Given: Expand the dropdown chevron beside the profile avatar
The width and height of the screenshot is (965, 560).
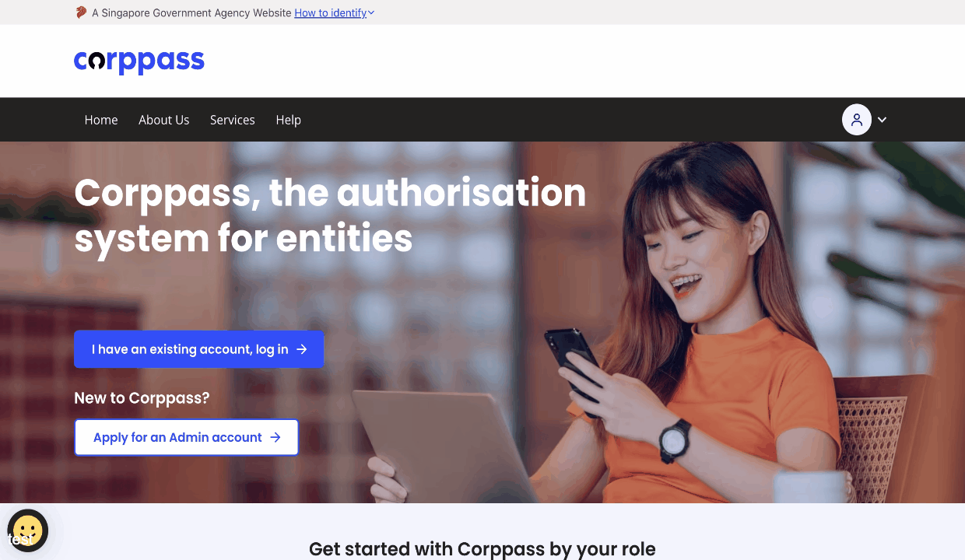Looking at the screenshot, I should pos(882,120).
